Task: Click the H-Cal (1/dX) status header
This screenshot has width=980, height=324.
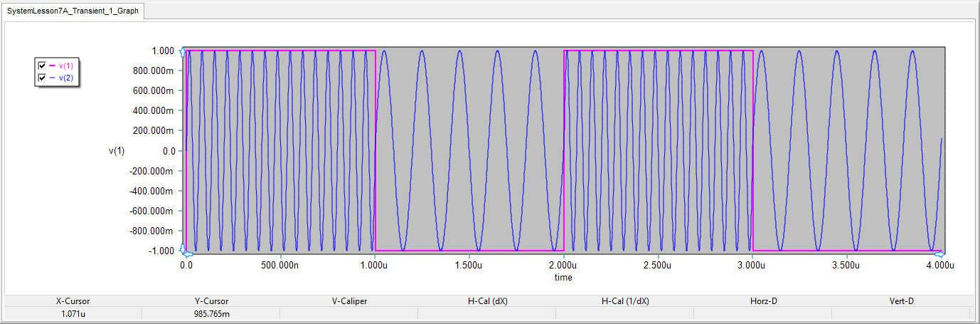Action: pyautogui.click(x=625, y=301)
